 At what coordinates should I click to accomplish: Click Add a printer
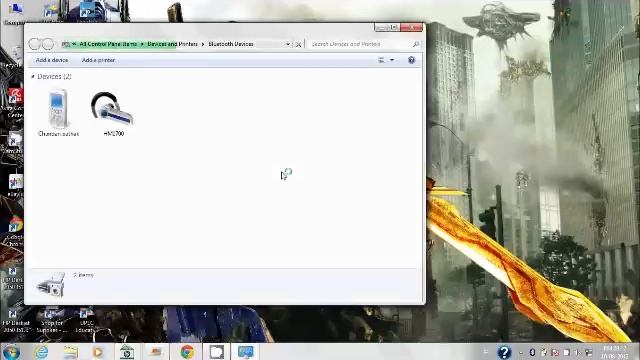pos(98,60)
